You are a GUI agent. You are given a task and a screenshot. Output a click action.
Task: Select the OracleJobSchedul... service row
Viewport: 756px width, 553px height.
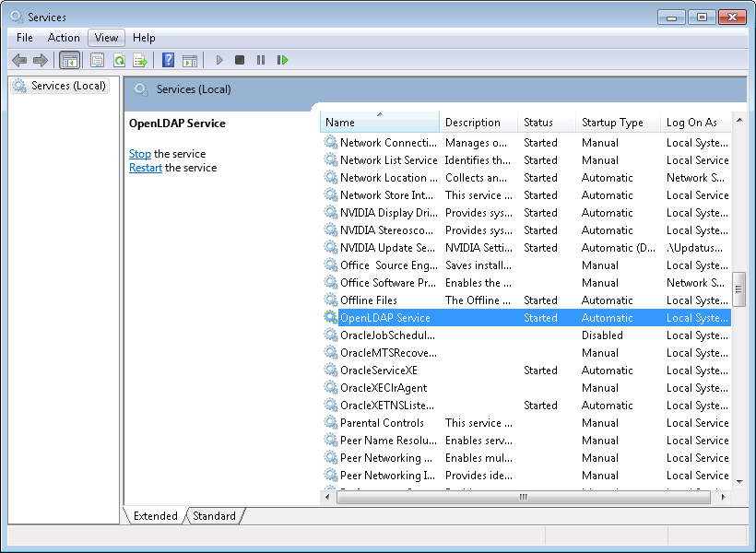tap(526, 335)
